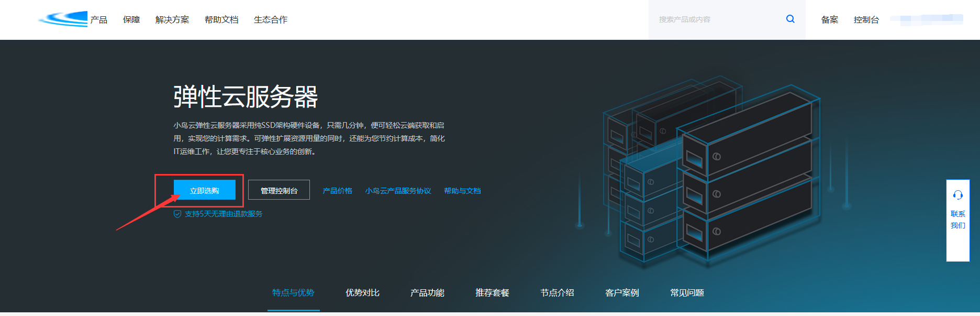Open the 帮助与文档 link
The width and height of the screenshot is (980, 316).
point(462,191)
